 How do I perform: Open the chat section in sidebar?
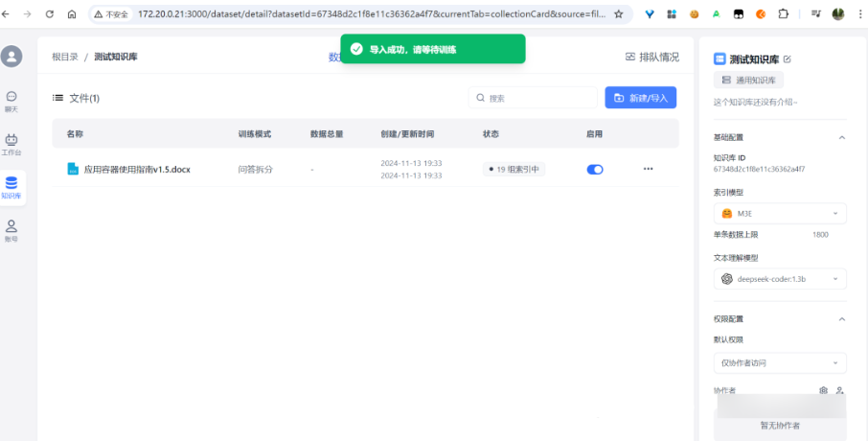click(11, 102)
